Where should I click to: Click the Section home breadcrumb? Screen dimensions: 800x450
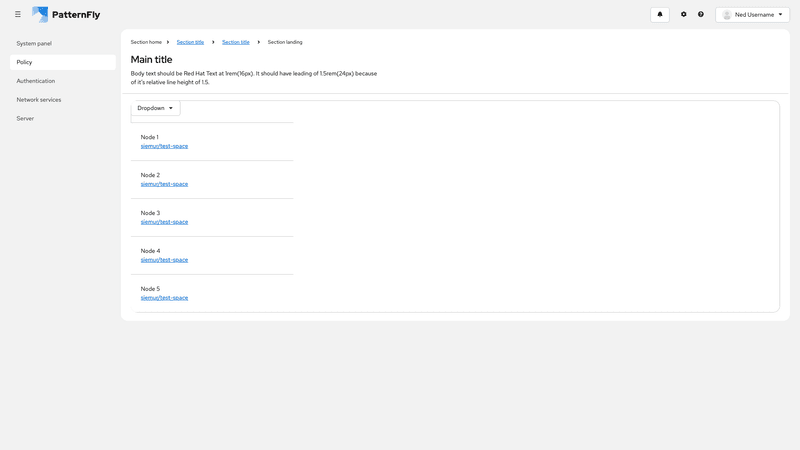coord(146,42)
